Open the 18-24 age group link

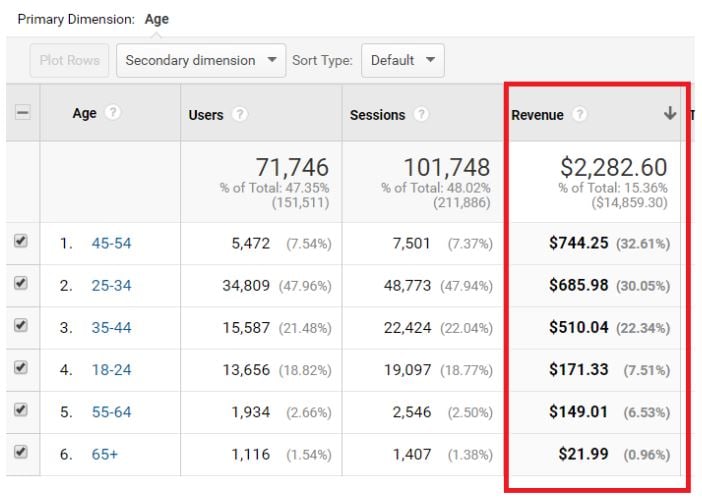click(111, 370)
